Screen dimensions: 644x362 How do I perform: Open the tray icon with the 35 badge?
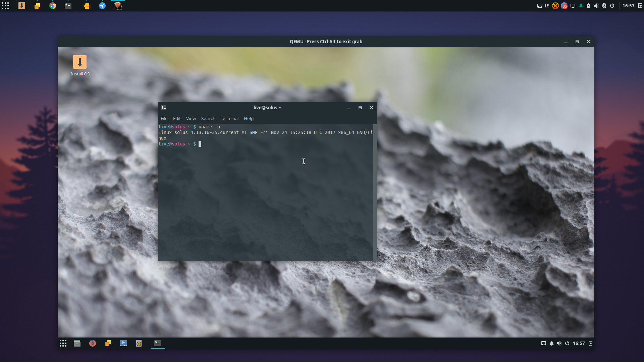564,6
